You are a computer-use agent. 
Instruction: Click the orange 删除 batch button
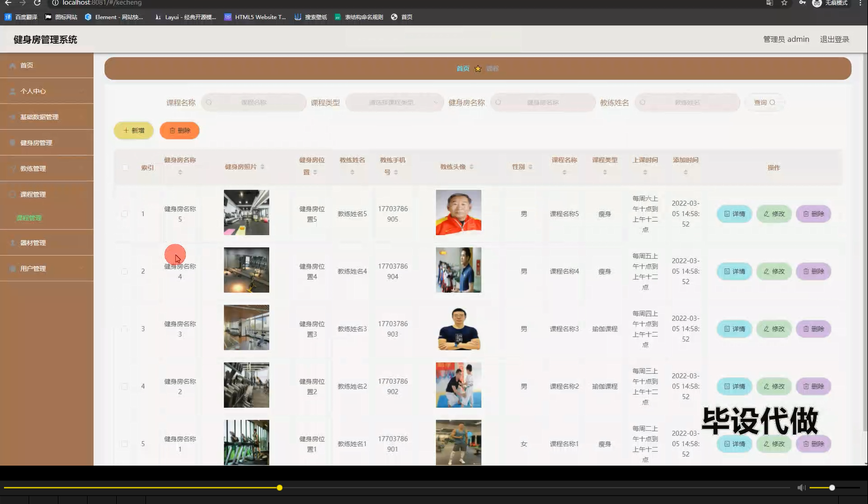coord(180,131)
